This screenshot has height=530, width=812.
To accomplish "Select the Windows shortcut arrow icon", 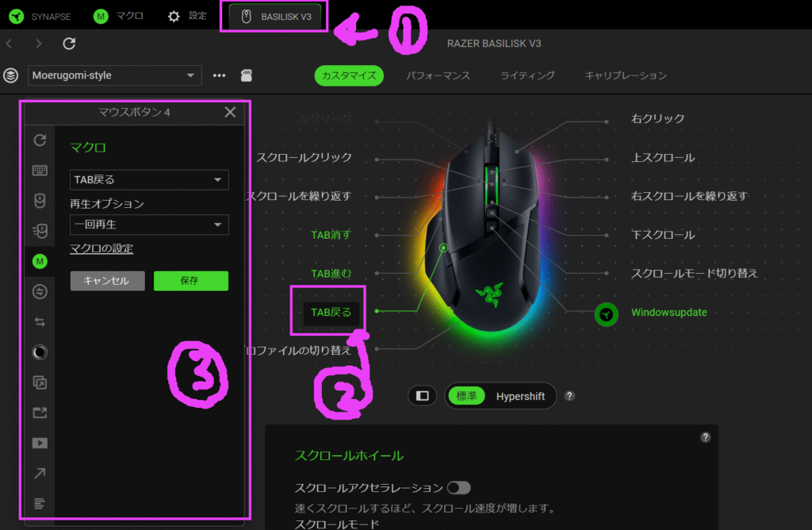I will coord(40,473).
